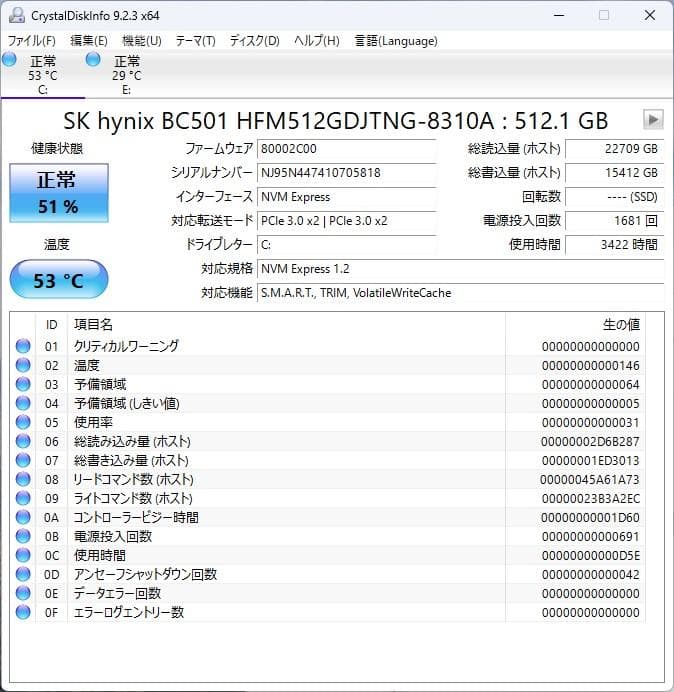Click status icon for row 06 総読み込み量
The image size is (674, 692).
pos(23,441)
